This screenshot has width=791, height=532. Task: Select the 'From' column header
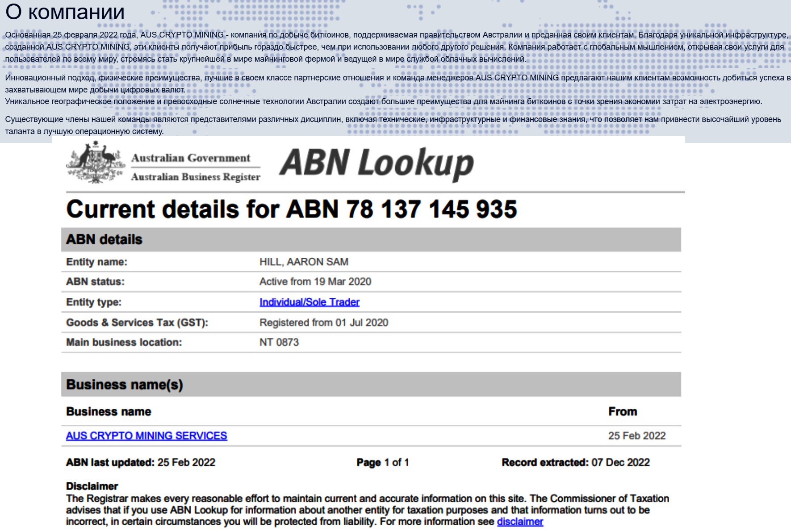pos(623,411)
